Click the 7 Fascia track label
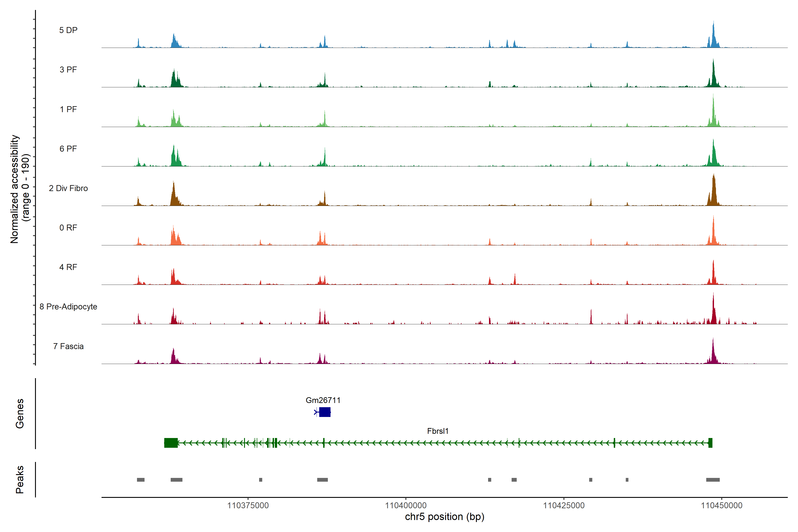 [x=68, y=346]
